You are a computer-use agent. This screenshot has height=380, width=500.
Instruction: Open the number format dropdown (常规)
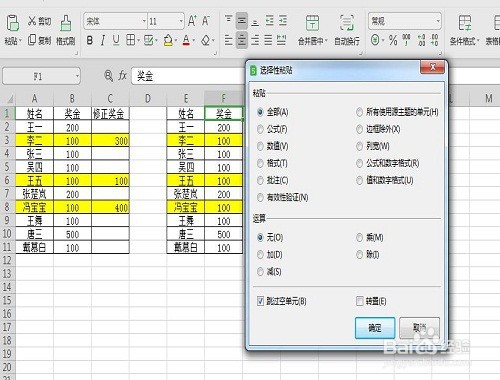tap(438, 21)
